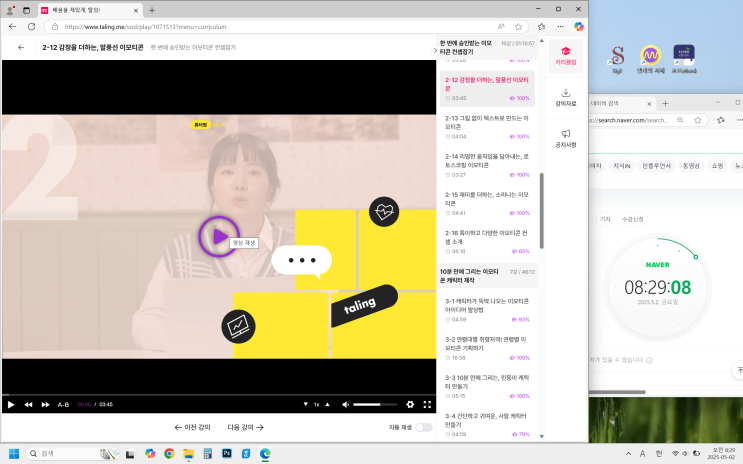
Task: Increase playback speed with the up triangle
Action: point(327,404)
